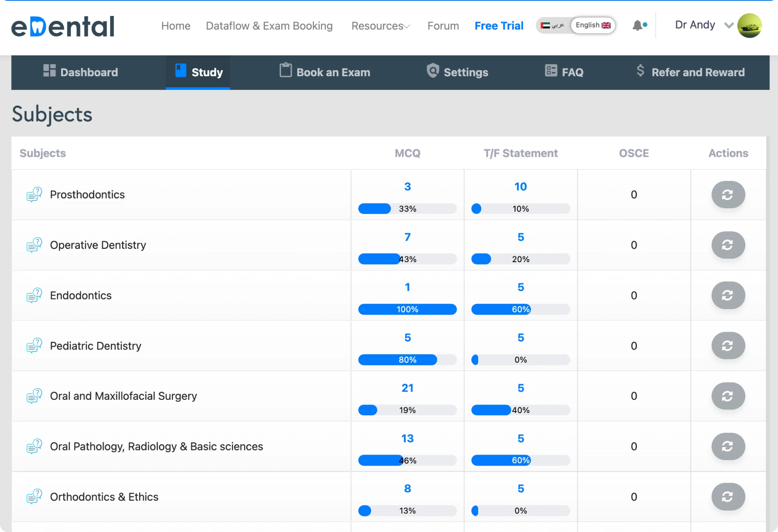Click Endodontics MCQ count 1
778x532 pixels.
point(407,287)
